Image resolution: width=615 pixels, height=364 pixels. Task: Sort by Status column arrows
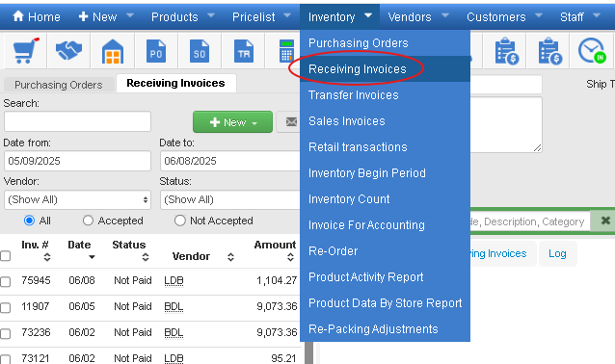tap(146, 257)
